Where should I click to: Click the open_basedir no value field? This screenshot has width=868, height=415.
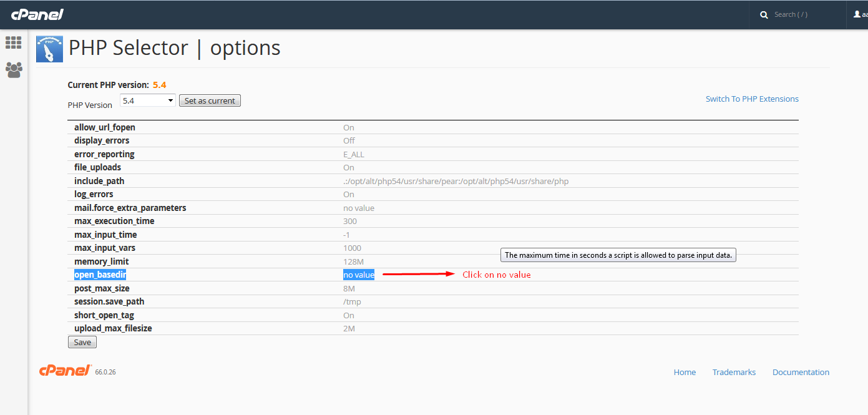point(359,275)
